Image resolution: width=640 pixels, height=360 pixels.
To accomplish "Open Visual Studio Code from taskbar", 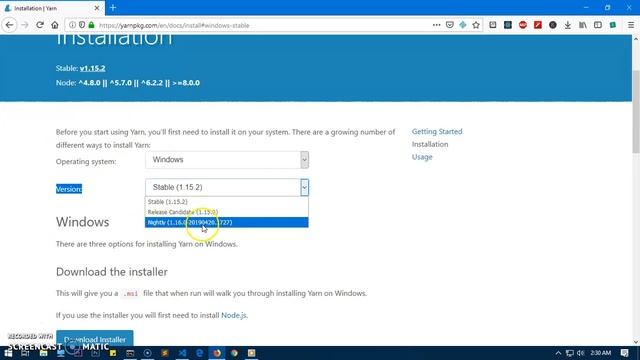I will click(x=182, y=353).
